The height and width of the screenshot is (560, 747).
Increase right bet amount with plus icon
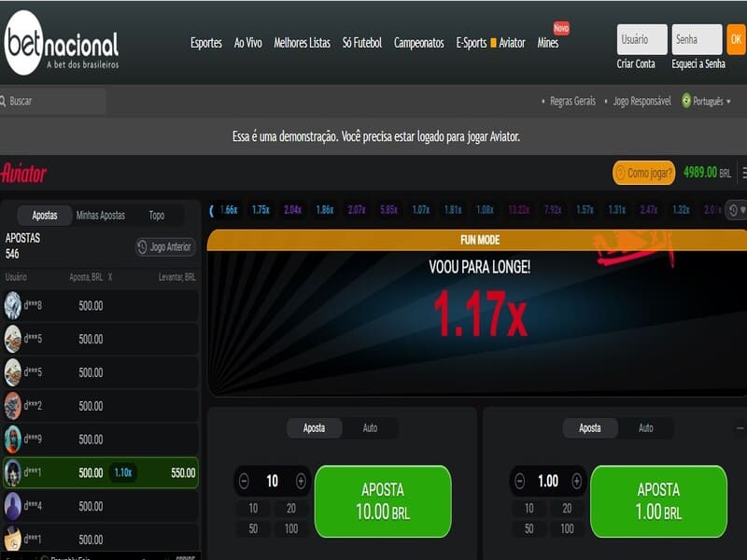pos(576,482)
